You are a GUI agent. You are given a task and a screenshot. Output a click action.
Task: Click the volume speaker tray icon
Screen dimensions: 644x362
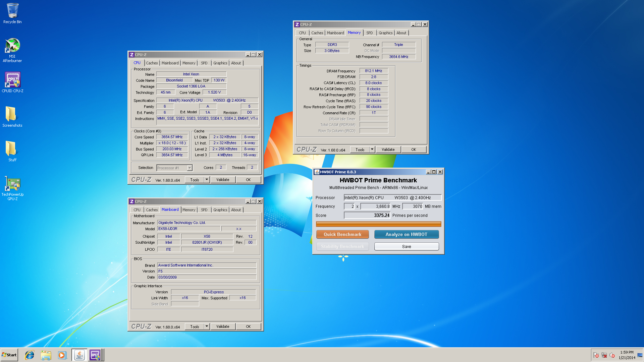(612, 355)
